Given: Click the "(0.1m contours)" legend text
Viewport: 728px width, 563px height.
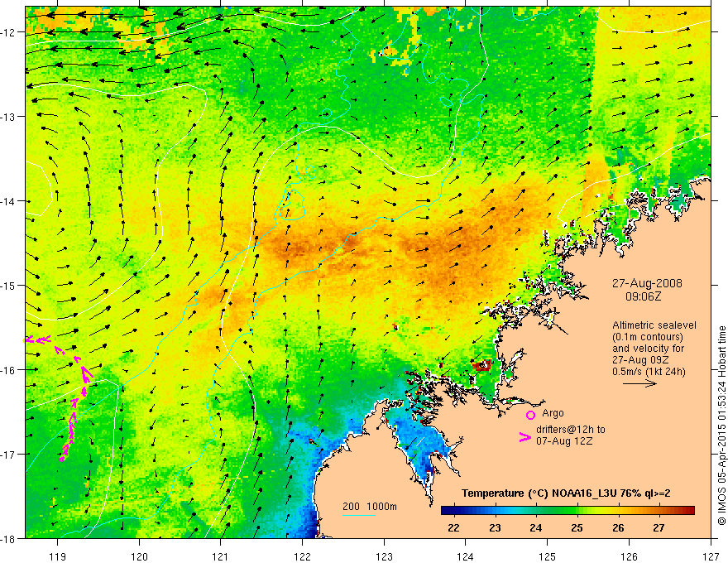Looking at the screenshot, I should point(648,337).
